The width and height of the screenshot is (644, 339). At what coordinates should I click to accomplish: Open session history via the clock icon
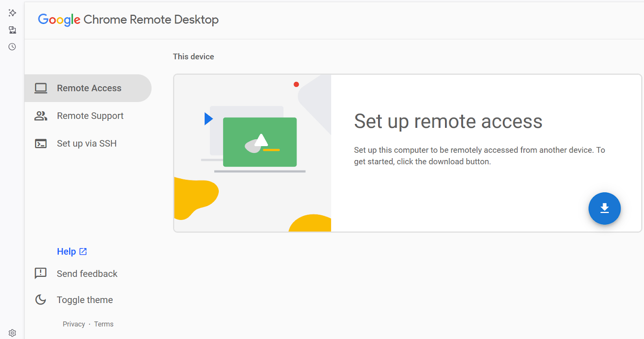[12, 46]
